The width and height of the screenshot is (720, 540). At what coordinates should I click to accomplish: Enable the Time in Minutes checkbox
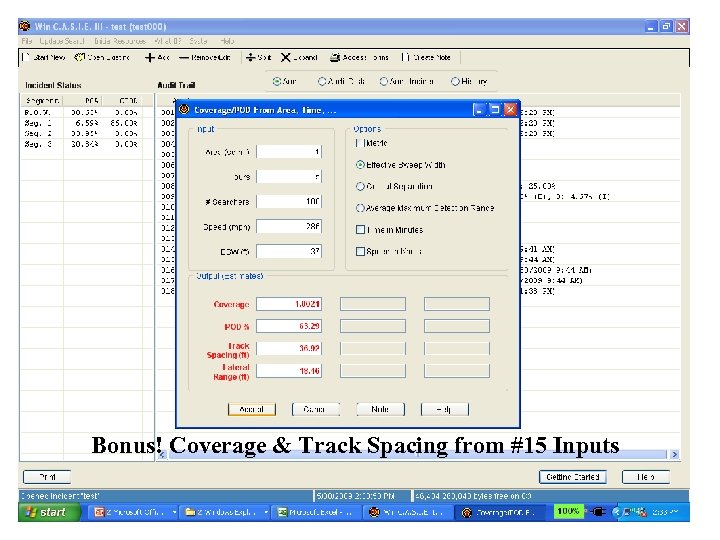(360, 230)
